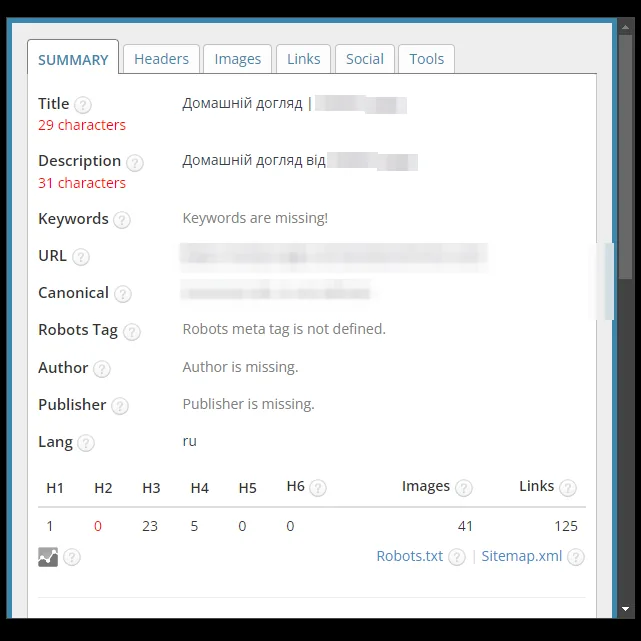Open the Robots.txt link
This screenshot has width=641, height=641.
[x=409, y=556]
